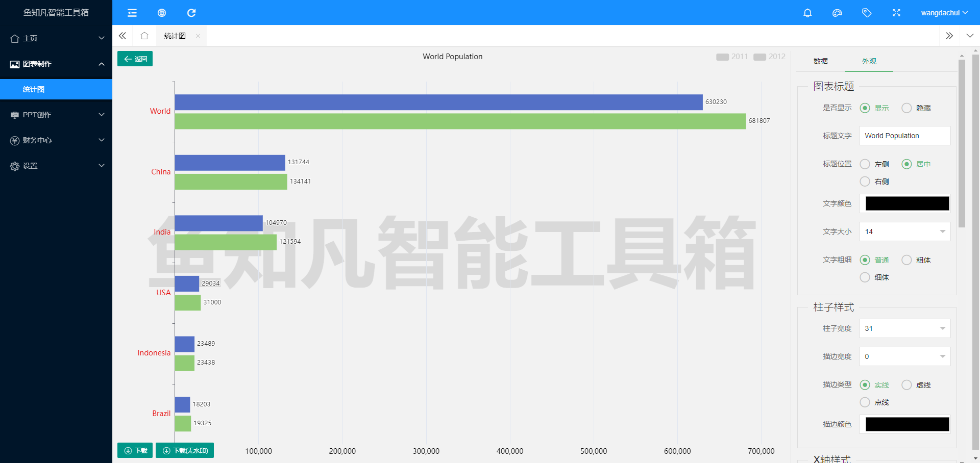
Task: Open the notification bell
Action: [807, 13]
